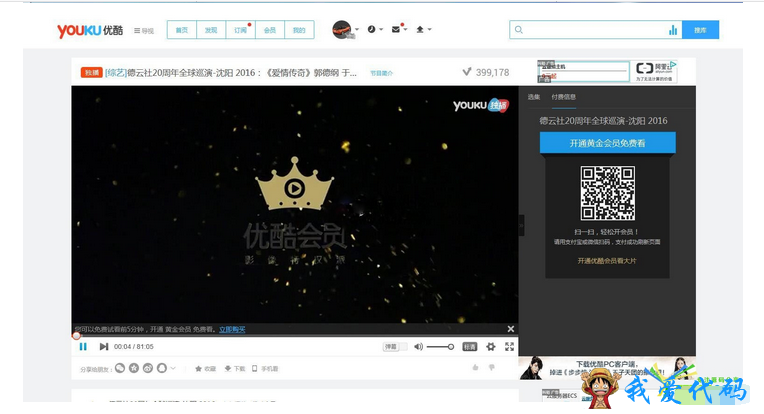Collapse the side panel arrow handle

[521, 225]
